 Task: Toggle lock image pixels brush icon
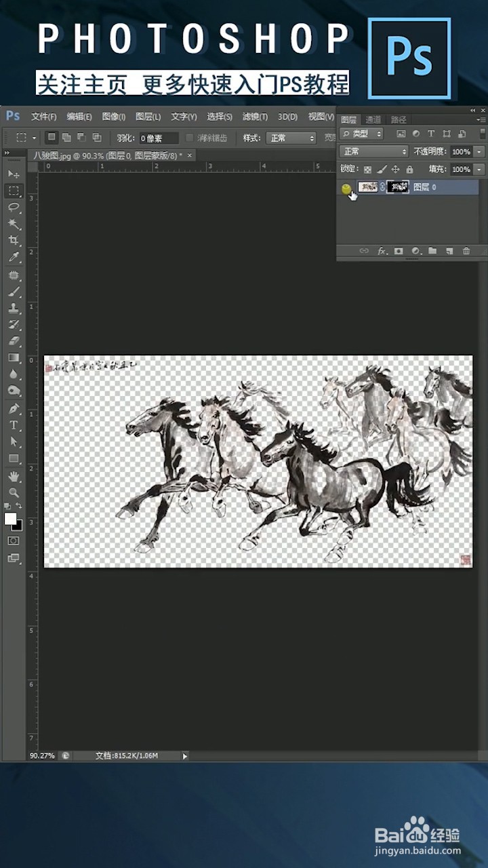[x=382, y=170]
